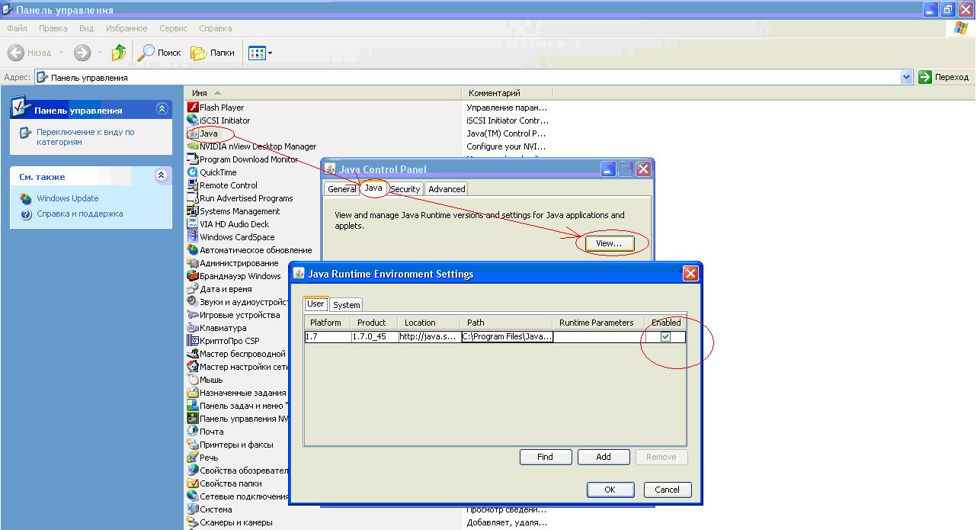The height and width of the screenshot is (530, 980).
Task: Open the Вид menu
Action: click(87, 28)
